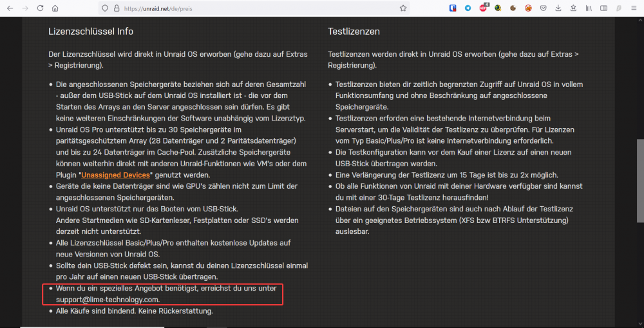Click the greyed-out feather extension icon
This screenshot has height=328, width=644.
coord(618,8)
